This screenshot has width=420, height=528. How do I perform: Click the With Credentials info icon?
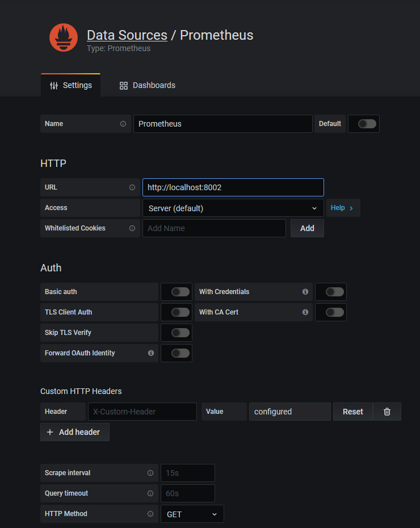pyautogui.click(x=305, y=292)
